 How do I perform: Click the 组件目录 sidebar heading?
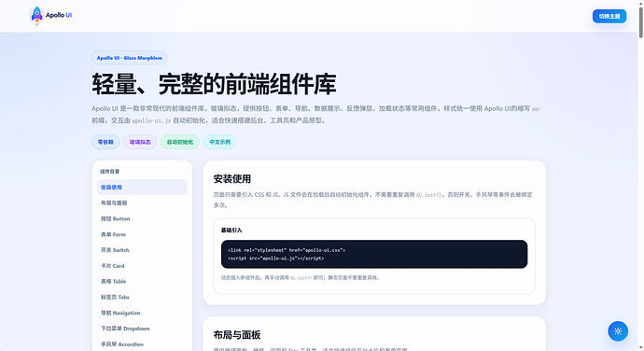pos(109,172)
